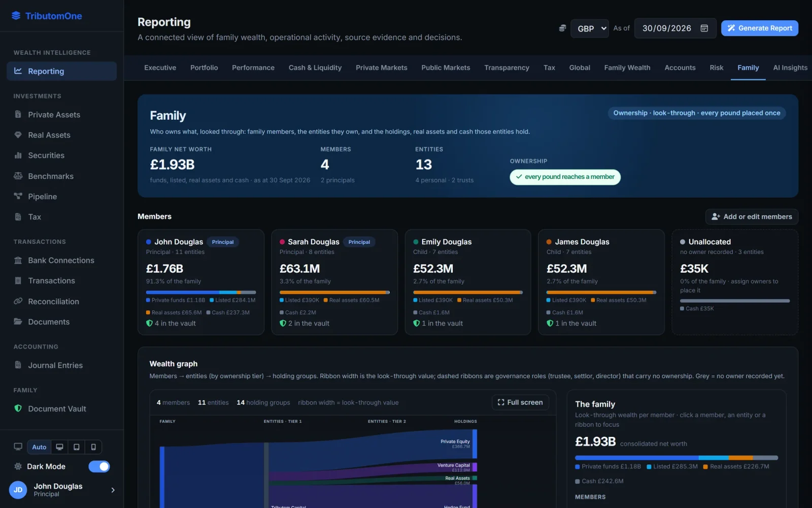Select Reporting in the sidebar

point(61,71)
